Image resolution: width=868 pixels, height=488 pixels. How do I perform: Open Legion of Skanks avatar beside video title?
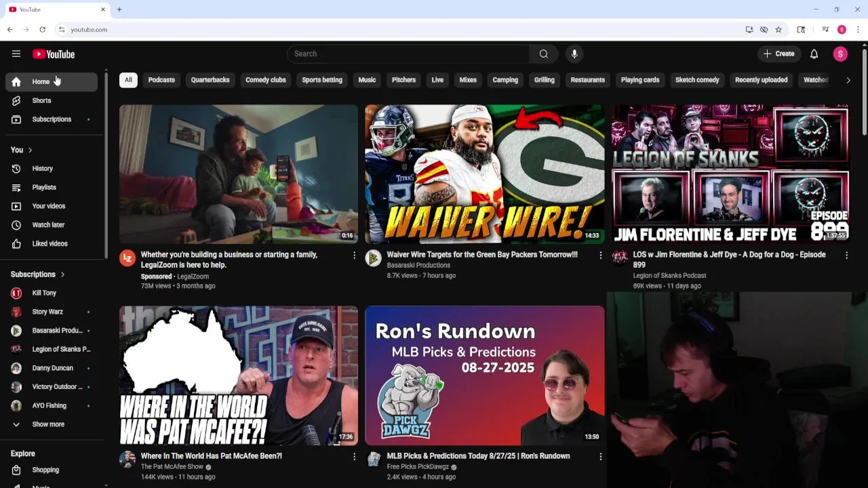(620, 258)
